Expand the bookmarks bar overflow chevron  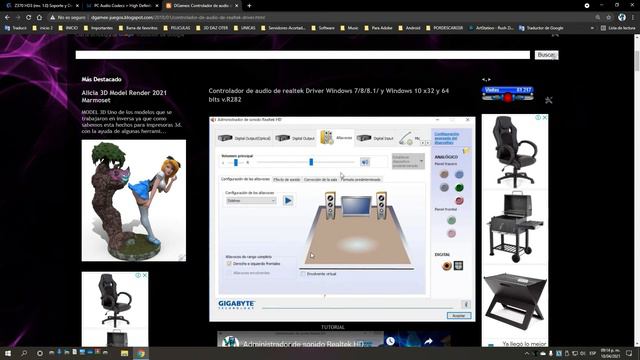(592, 28)
